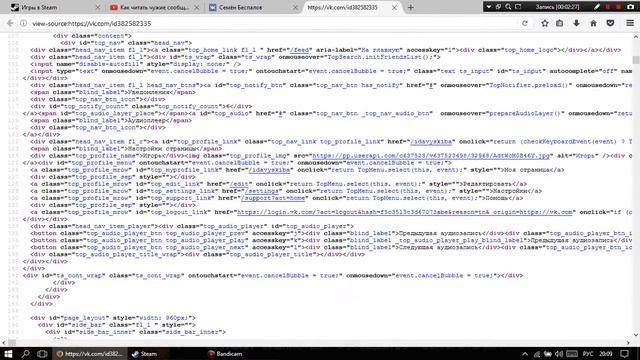Open the bookmarks library clipboard icon

pyautogui.click(x=560, y=23)
